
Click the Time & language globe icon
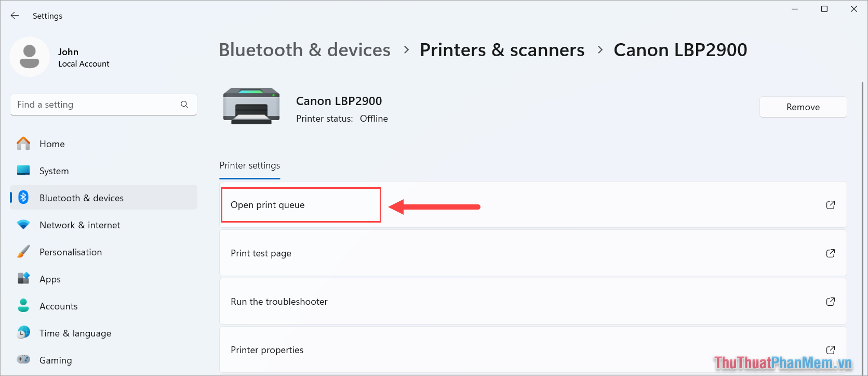(x=23, y=333)
